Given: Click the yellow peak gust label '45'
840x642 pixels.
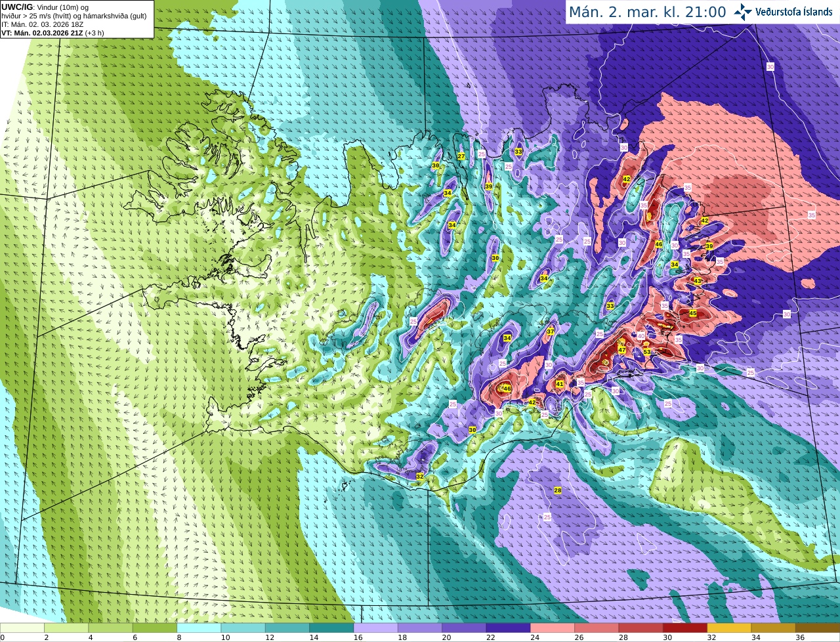Looking at the screenshot, I should click(x=693, y=313).
